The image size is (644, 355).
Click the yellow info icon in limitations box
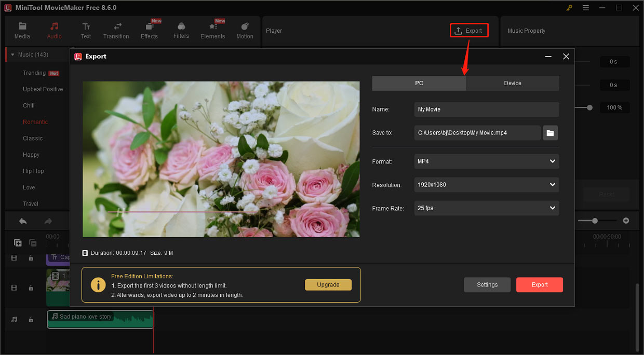point(98,284)
